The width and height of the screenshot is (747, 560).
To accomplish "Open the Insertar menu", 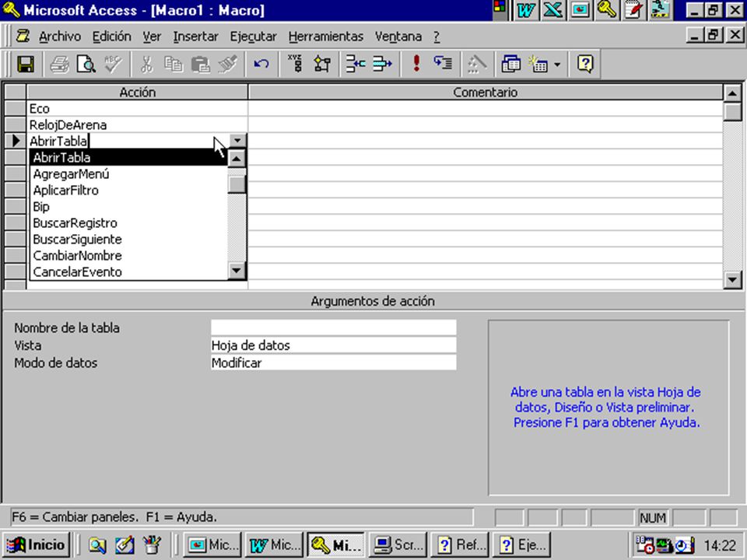I will click(x=195, y=37).
